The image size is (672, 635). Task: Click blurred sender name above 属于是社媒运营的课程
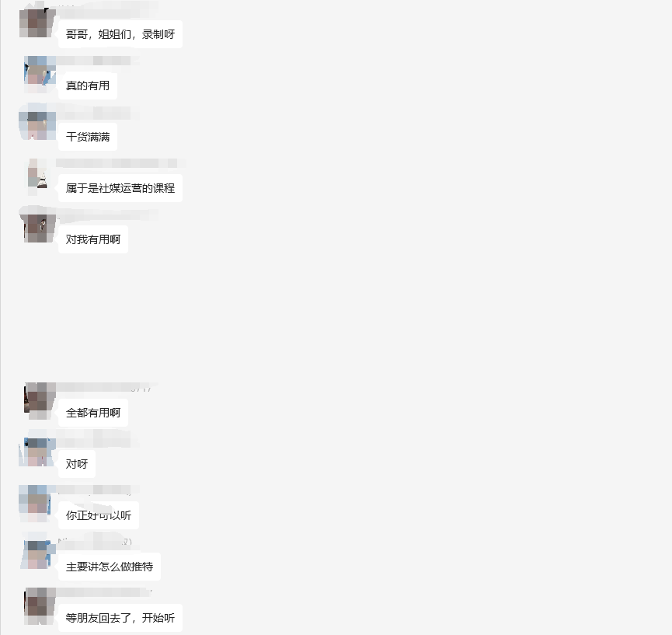118,163
